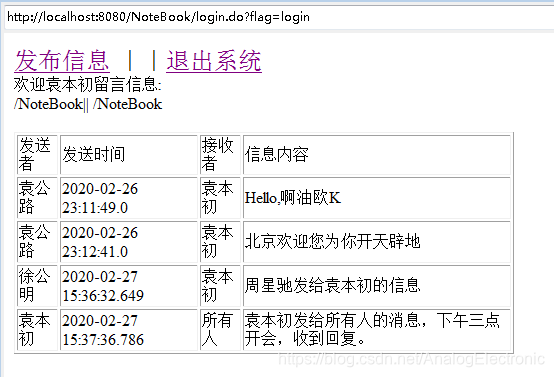Select message Hello,啊油欧K
This screenshot has height=377, width=554.
(293, 198)
